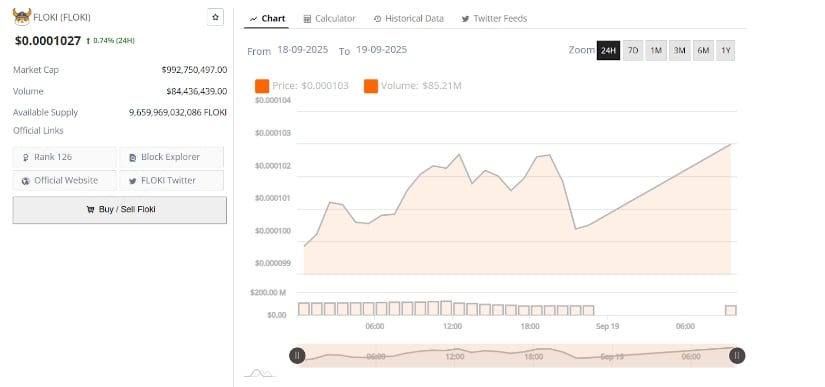Toggle the Volume series legend swatch

(371, 86)
